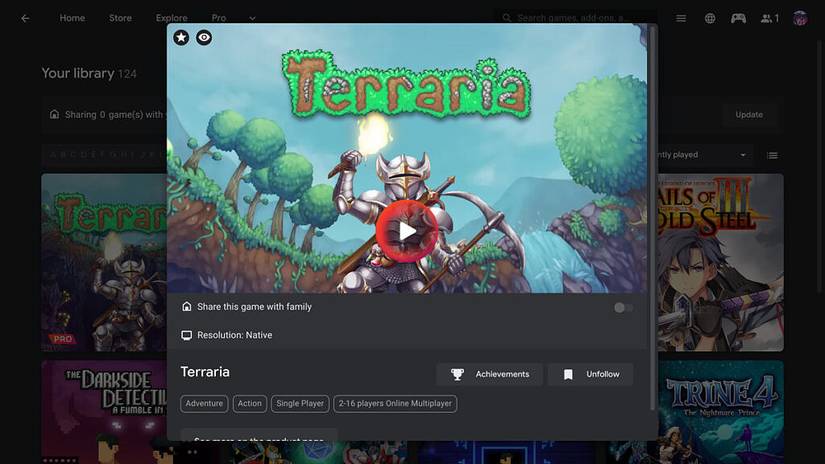The image size is (825, 464).
Task: Select the Action tag
Action: pyautogui.click(x=249, y=404)
